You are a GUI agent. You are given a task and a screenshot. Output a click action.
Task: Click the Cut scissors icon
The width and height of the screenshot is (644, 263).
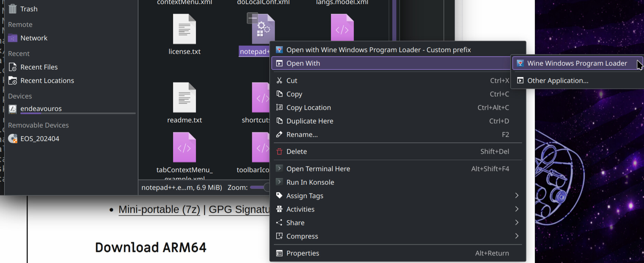(x=279, y=81)
